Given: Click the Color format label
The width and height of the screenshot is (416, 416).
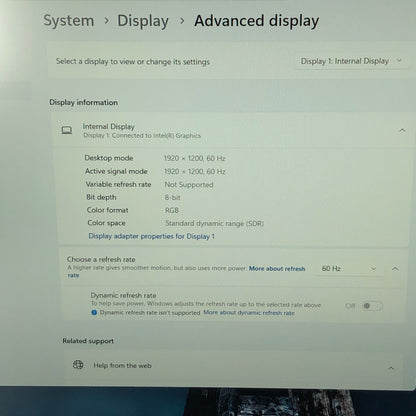Looking at the screenshot, I should 107,210.
